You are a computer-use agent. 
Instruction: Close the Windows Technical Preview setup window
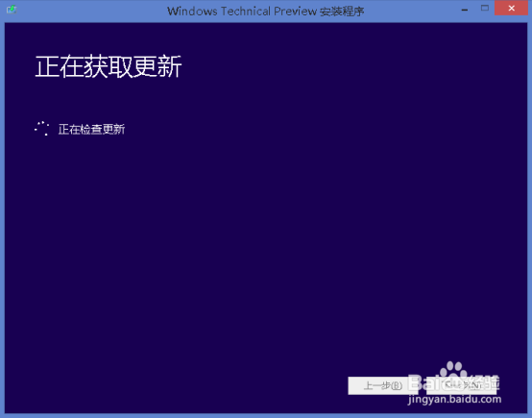[512, 8]
